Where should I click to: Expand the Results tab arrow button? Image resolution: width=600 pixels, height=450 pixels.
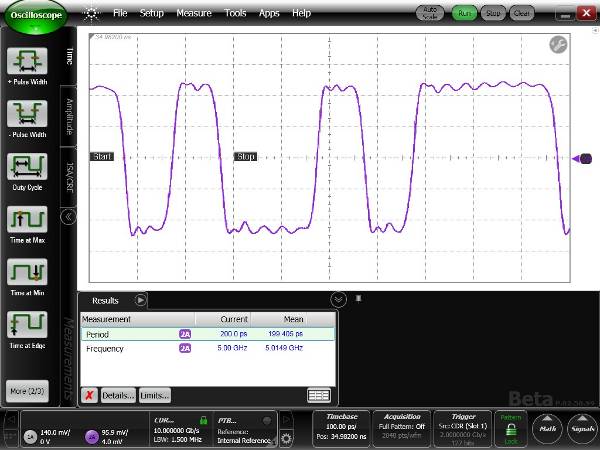coord(140,299)
